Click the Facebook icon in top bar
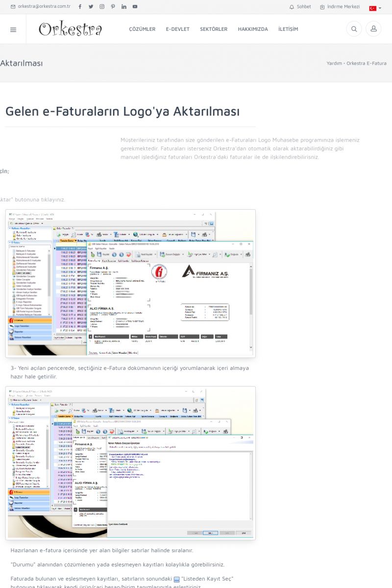This screenshot has width=392, height=588. (x=80, y=7)
